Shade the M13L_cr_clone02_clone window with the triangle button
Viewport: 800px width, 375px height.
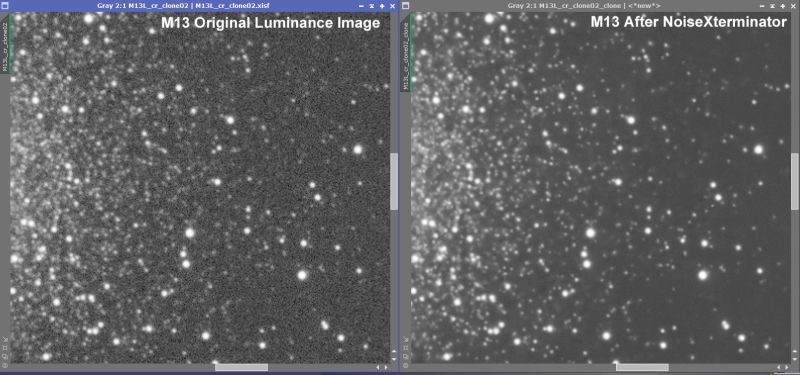coord(773,6)
